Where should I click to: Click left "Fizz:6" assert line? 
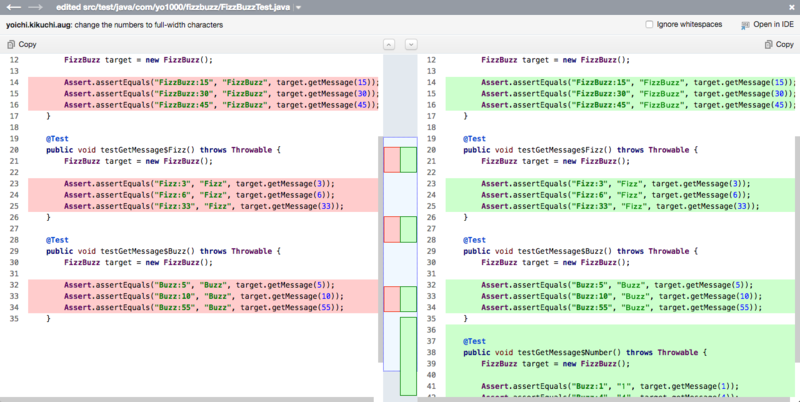click(199, 195)
